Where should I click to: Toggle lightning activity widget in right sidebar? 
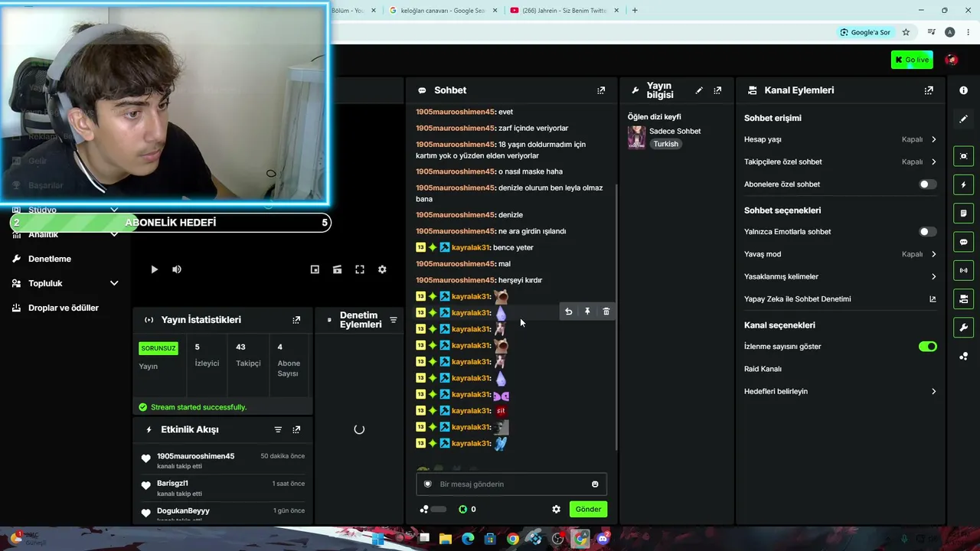tap(963, 184)
